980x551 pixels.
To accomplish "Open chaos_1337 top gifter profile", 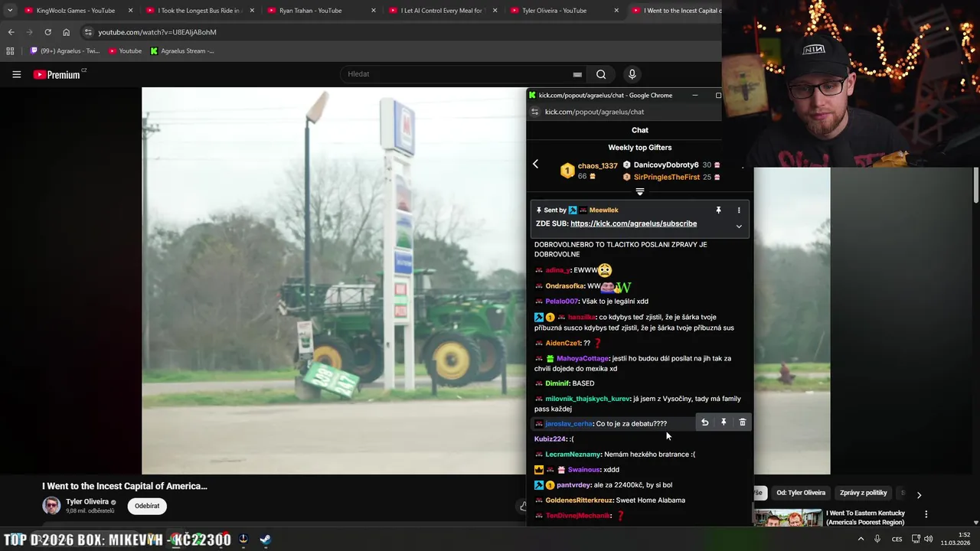I will pyautogui.click(x=597, y=166).
